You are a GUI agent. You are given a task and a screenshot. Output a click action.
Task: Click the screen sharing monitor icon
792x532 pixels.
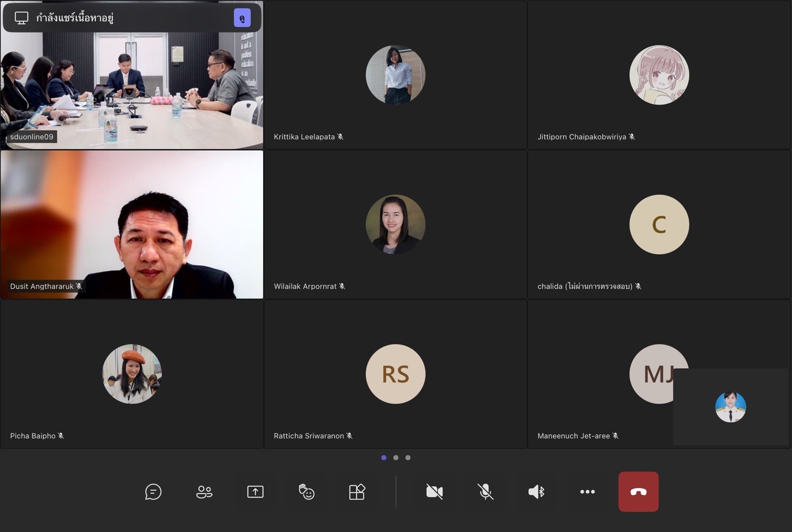tap(22, 18)
